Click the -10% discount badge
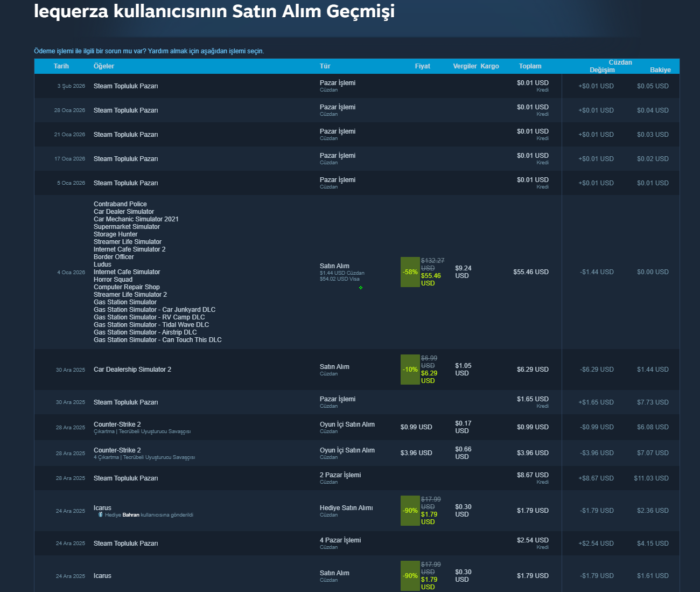The image size is (700, 592). tap(410, 370)
